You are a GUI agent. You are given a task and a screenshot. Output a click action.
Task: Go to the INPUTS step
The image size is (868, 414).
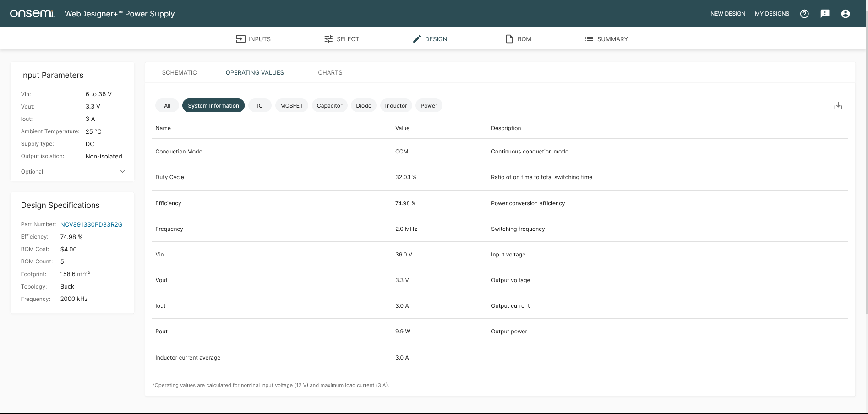tap(253, 39)
